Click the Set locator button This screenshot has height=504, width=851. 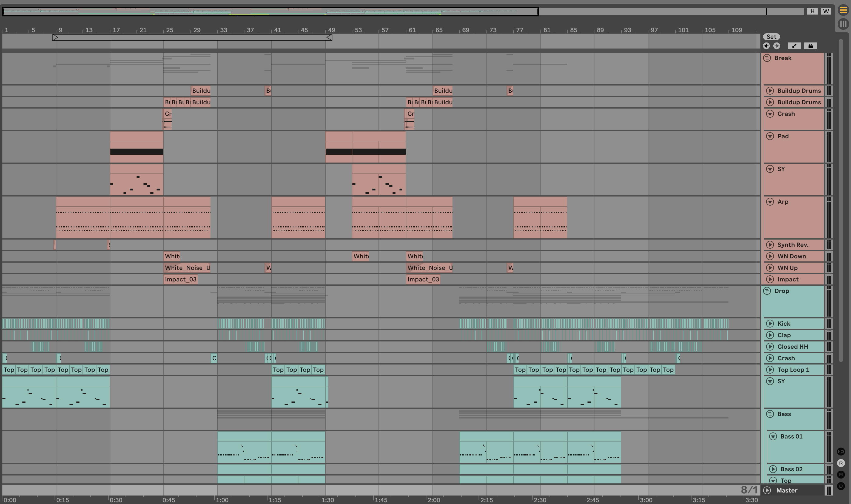coord(771,37)
